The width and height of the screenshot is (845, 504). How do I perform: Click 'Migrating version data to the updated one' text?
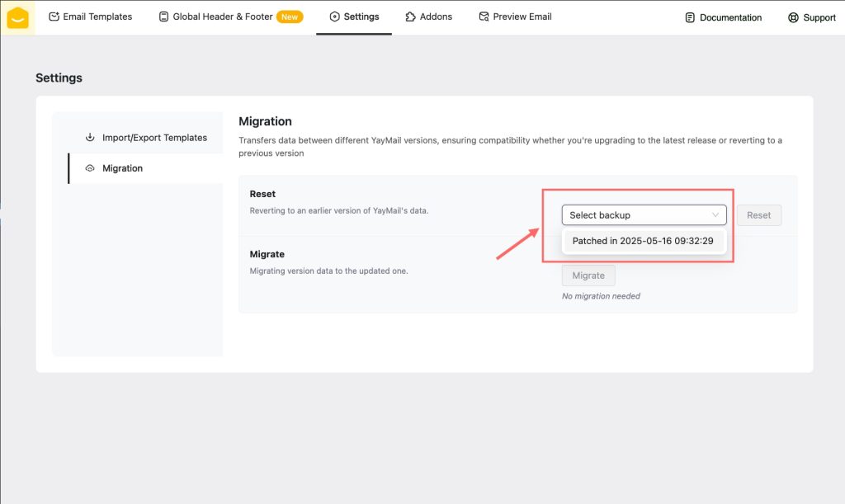[328, 271]
